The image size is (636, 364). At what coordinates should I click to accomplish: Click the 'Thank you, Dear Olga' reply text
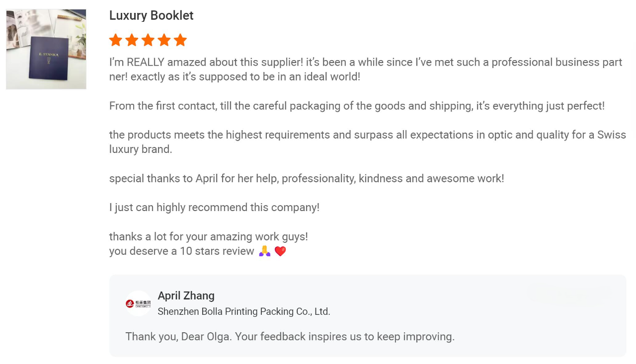(x=290, y=337)
